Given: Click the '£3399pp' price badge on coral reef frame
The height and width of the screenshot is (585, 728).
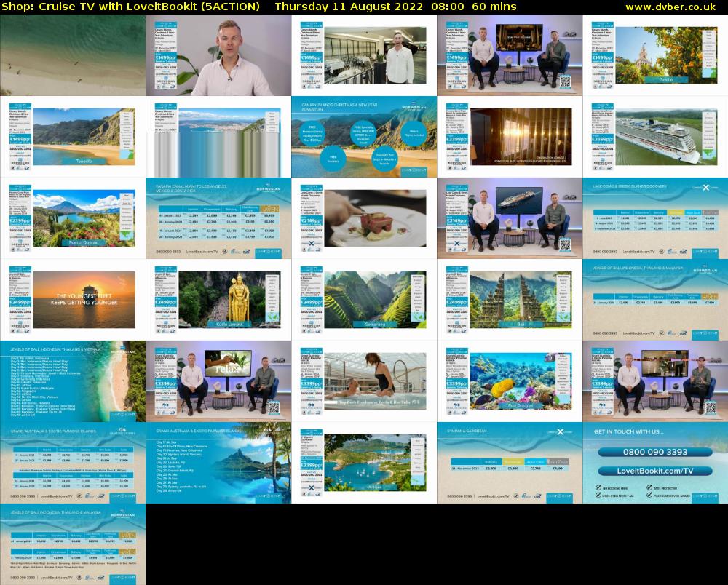Looking at the screenshot, I should (457, 383).
